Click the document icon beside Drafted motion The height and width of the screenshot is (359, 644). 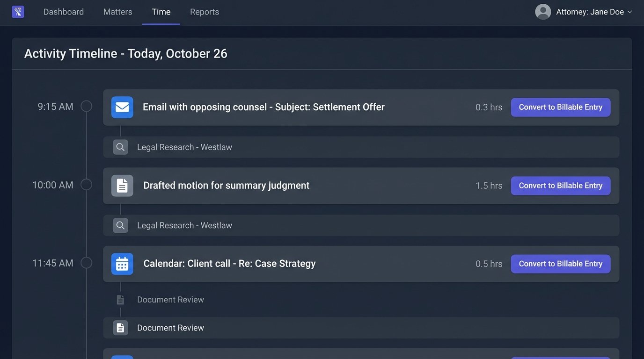point(122,186)
